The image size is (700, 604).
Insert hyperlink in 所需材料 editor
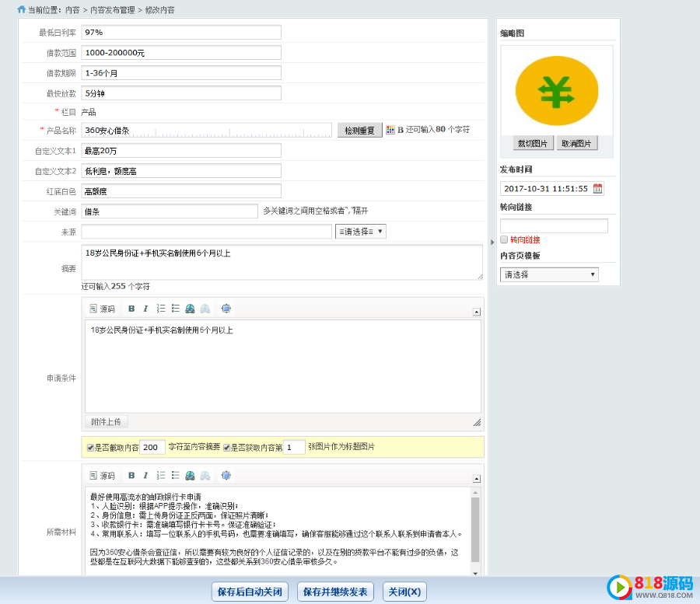tap(191, 476)
